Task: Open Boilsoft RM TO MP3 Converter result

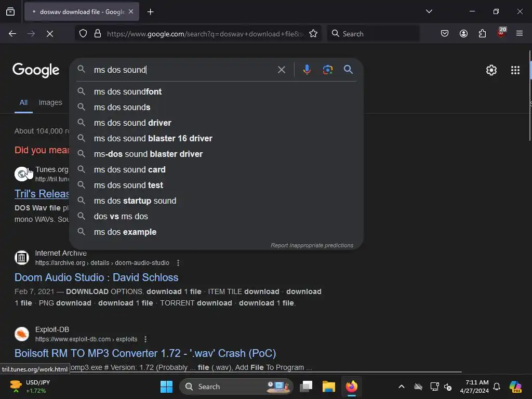Action: pyautogui.click(x=145, y=353)
